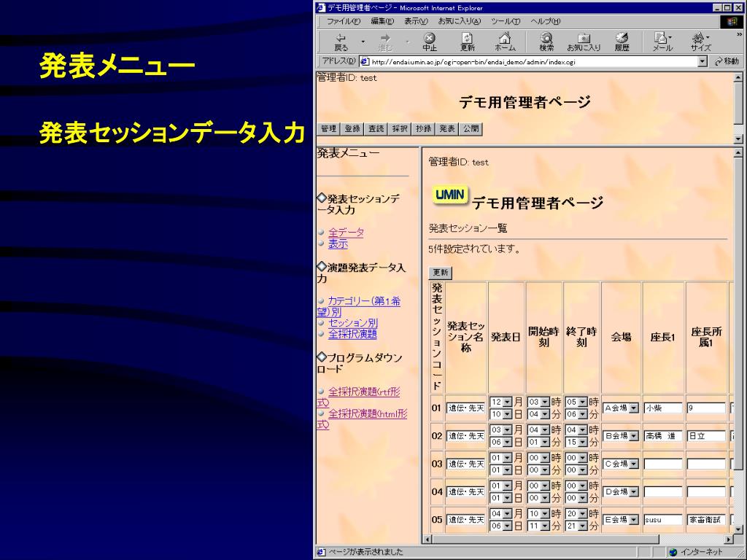Click the 公開 navigation button
Viewport: 747px width, 560px height.
pyautogui.click(x=471, y=128)
